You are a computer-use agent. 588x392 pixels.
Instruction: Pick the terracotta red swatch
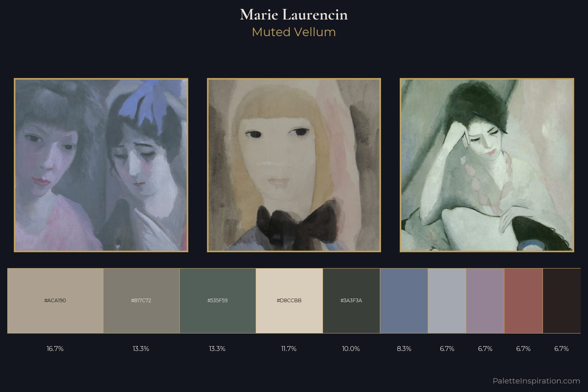[x=523, y=301]
